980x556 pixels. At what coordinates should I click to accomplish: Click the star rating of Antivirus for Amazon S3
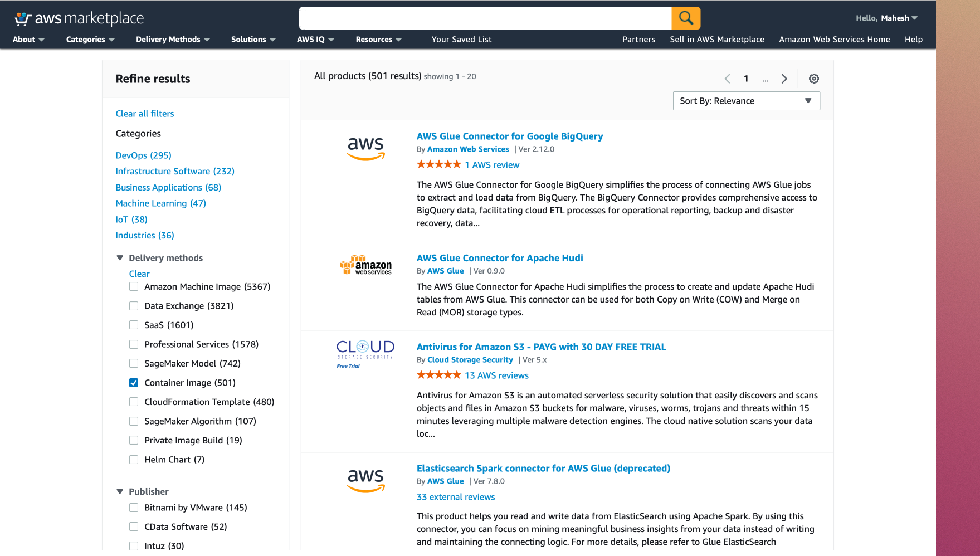coord(439,375)
